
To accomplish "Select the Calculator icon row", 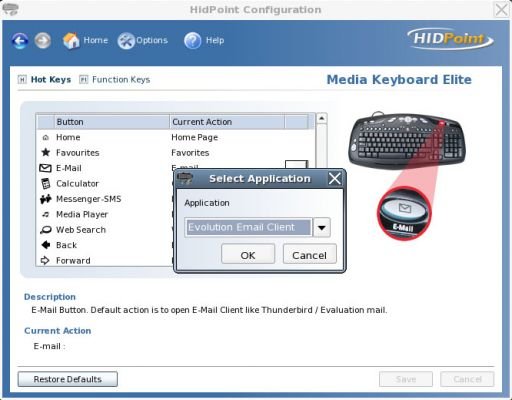I will coord(104,183).
